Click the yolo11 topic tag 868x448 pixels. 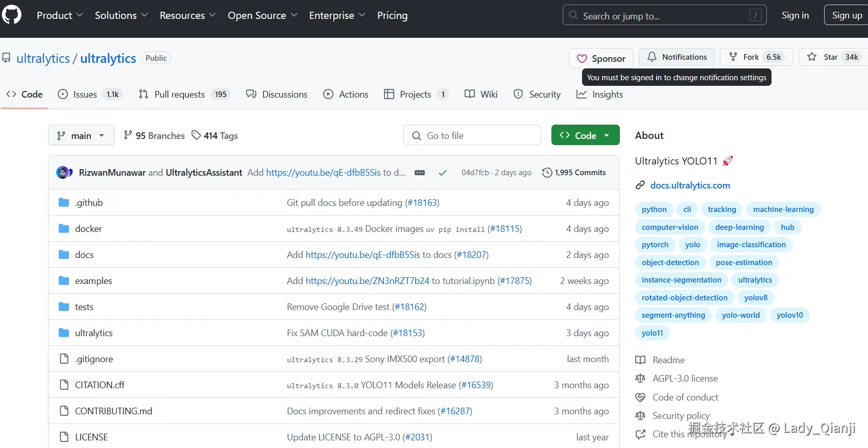[x=653, y=333]
